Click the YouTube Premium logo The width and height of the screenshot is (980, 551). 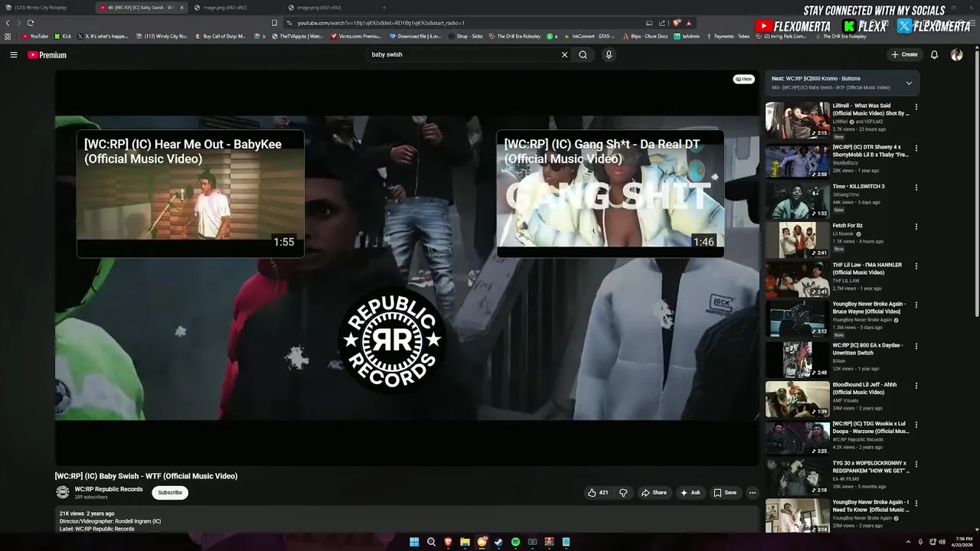47,55
